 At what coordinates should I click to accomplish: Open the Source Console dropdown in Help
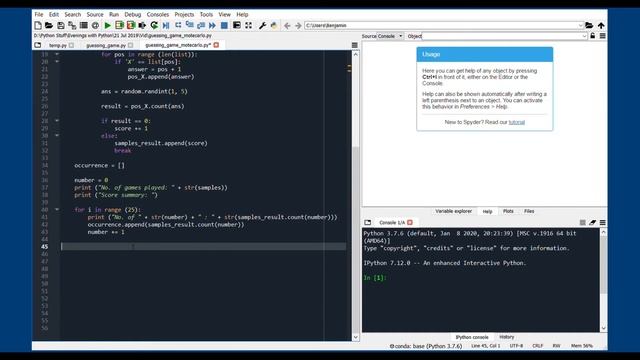pos(390,36)
